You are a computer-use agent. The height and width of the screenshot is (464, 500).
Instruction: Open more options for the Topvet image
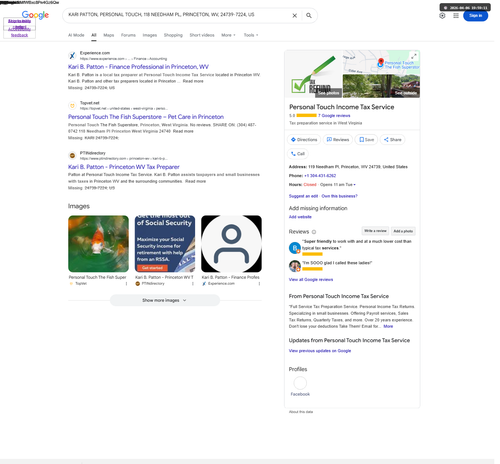coord(126,284)
